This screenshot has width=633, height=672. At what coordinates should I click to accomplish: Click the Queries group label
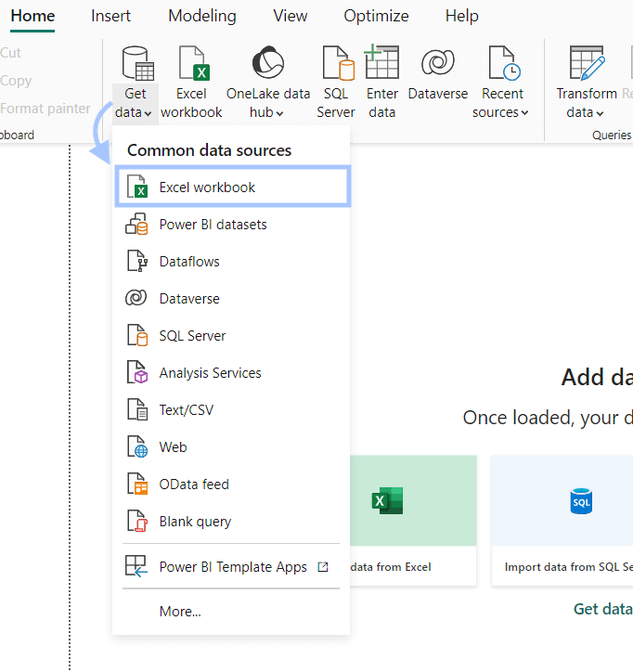coord(612,135)
